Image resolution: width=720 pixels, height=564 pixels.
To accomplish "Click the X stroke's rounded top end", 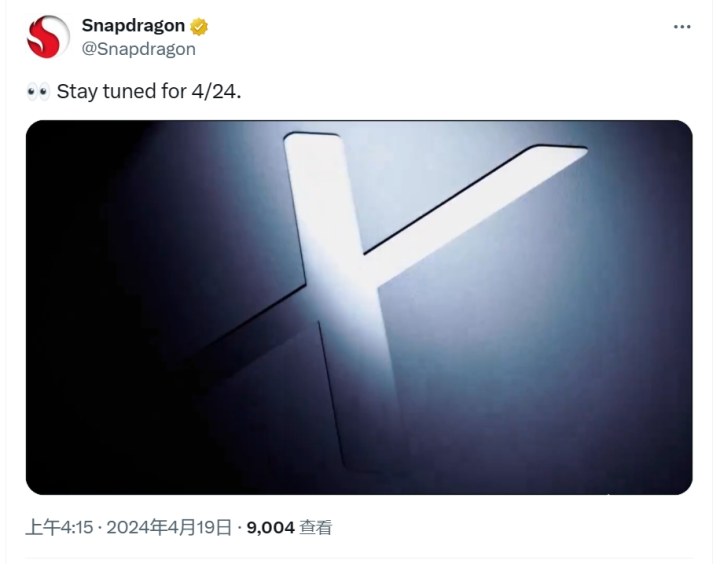I will tap(313, 140).
